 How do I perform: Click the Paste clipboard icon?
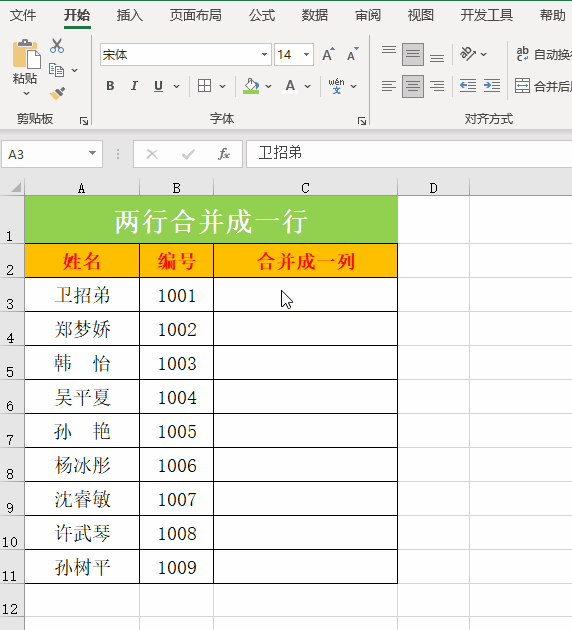(x=26, y=54)
